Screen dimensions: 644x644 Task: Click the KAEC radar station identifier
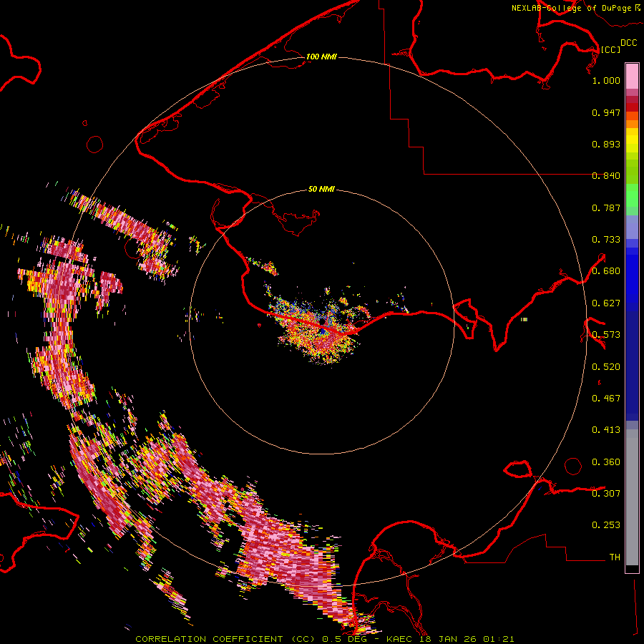point(399,639)
